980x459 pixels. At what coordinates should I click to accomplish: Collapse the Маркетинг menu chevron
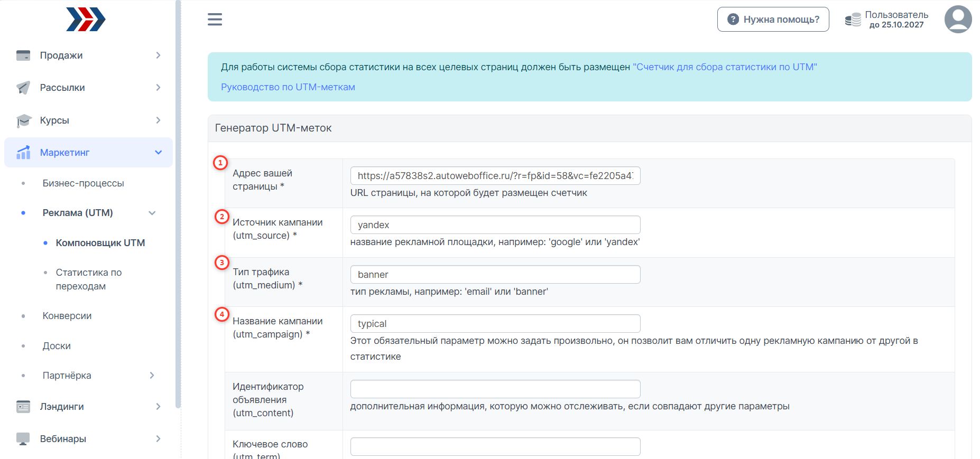pos(158,153)
